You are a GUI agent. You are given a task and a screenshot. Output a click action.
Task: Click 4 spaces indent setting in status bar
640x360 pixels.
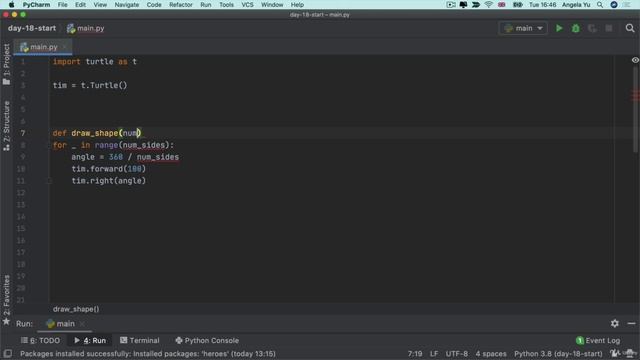(x=491, y=353)
